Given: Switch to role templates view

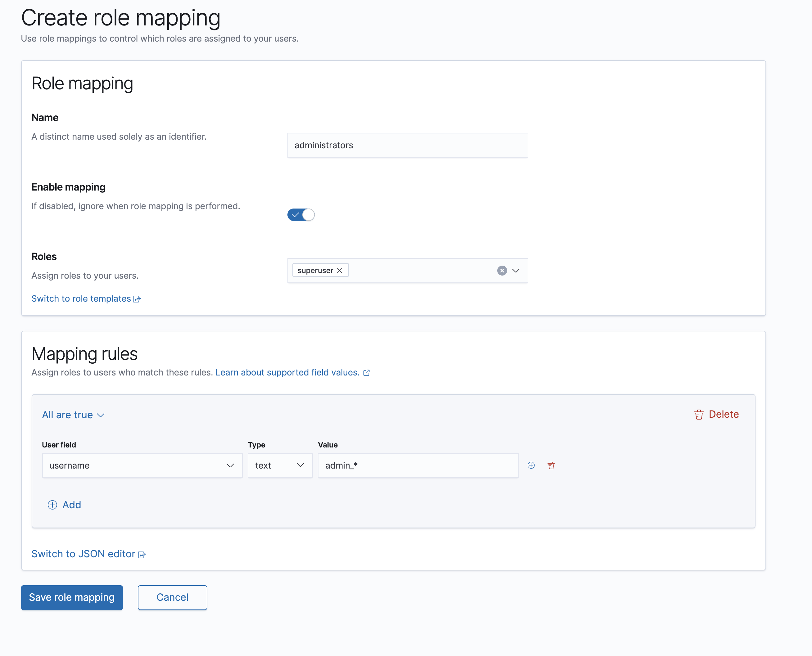Looking at the screenshot, I should click(86, 299).
